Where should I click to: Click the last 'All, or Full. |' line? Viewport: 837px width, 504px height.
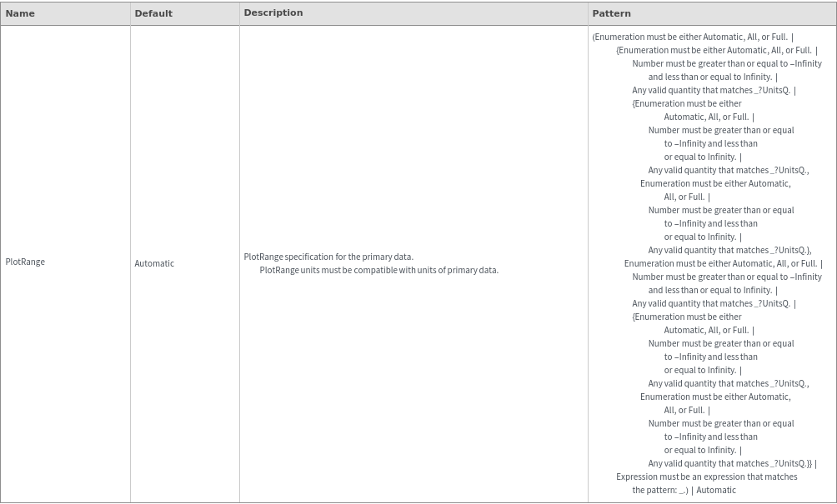point(687,410)
